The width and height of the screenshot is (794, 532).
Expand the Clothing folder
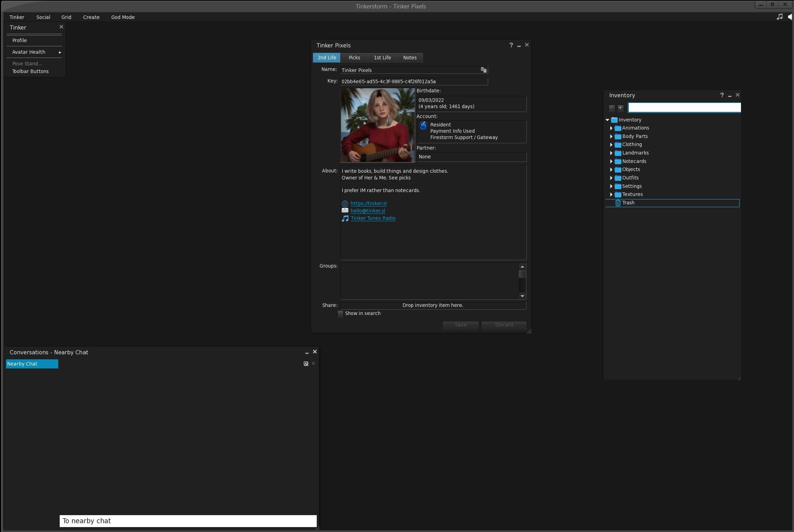click(x=611, y=145)
